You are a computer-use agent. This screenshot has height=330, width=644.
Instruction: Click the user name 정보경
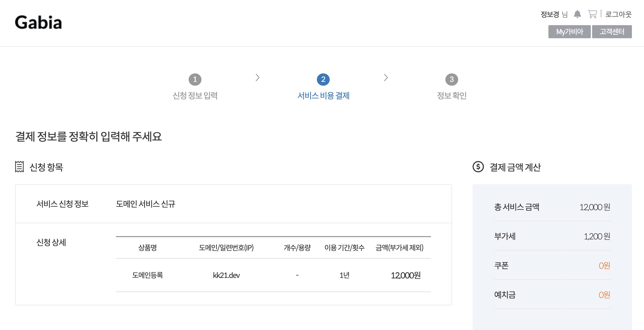[x=550, y=14]
